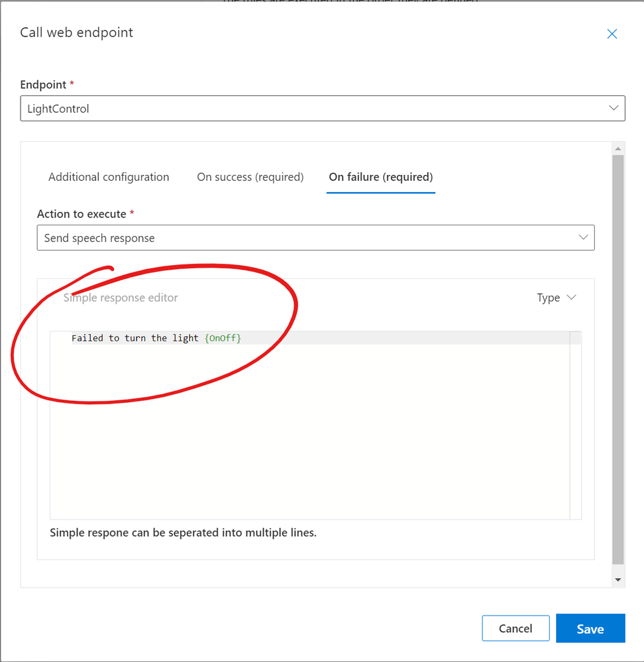Open the Endpoint LightControl dropdown

(322, 109)
